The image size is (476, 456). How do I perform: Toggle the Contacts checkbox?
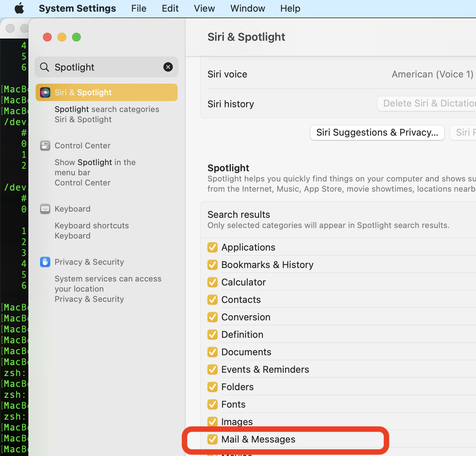(213, 300)
